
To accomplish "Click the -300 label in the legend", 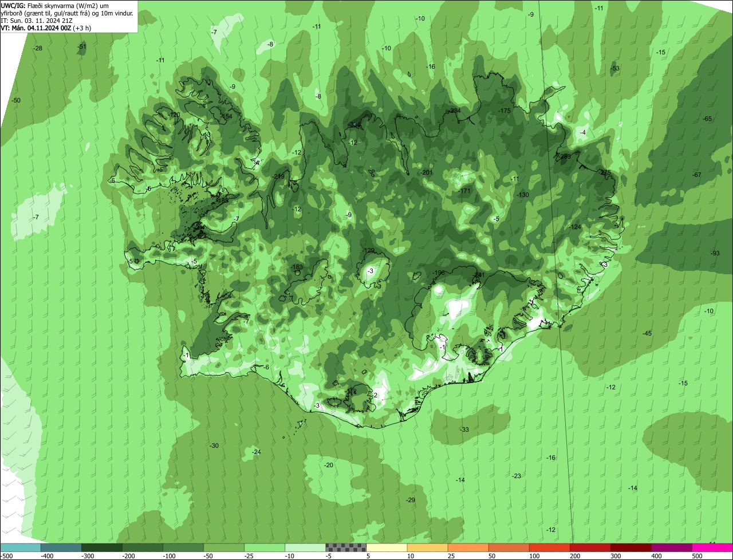I will (x=88, y=556).
